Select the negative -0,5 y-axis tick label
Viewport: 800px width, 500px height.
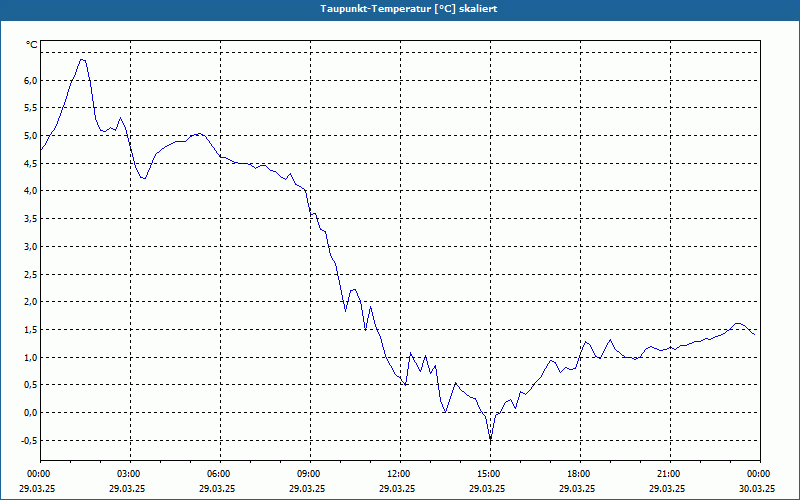[x=29, y=440]
